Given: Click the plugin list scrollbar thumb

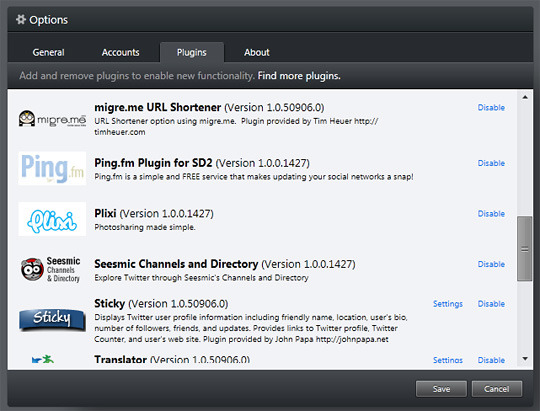Looking at the screenshot, I should coord(525,249).
